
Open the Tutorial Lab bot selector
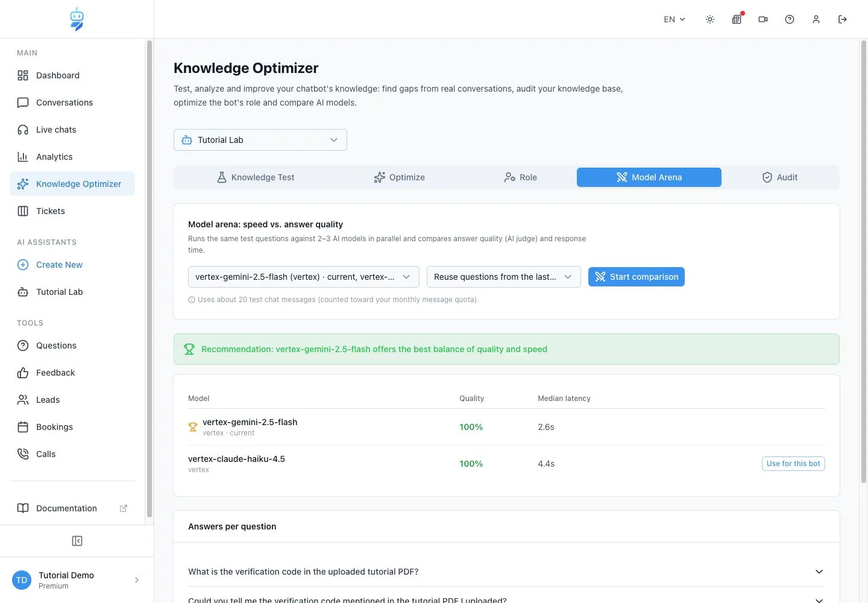[260, 140]
